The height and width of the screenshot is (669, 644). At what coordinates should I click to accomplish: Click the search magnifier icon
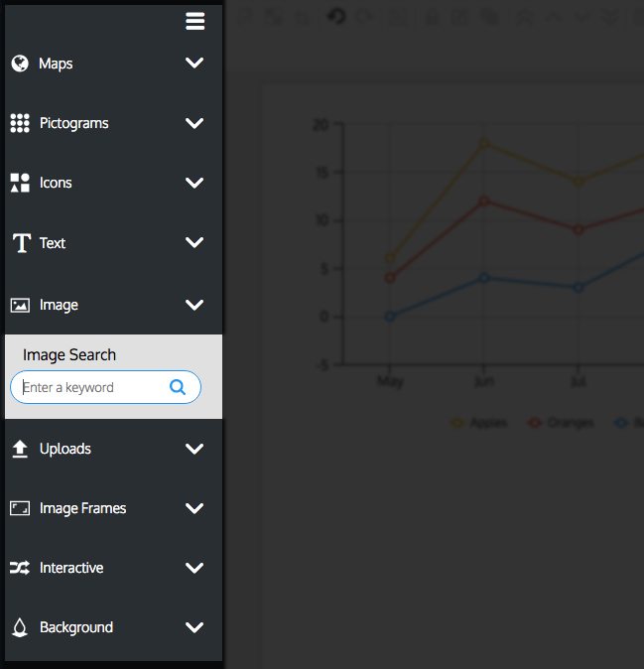click(178, 387)
